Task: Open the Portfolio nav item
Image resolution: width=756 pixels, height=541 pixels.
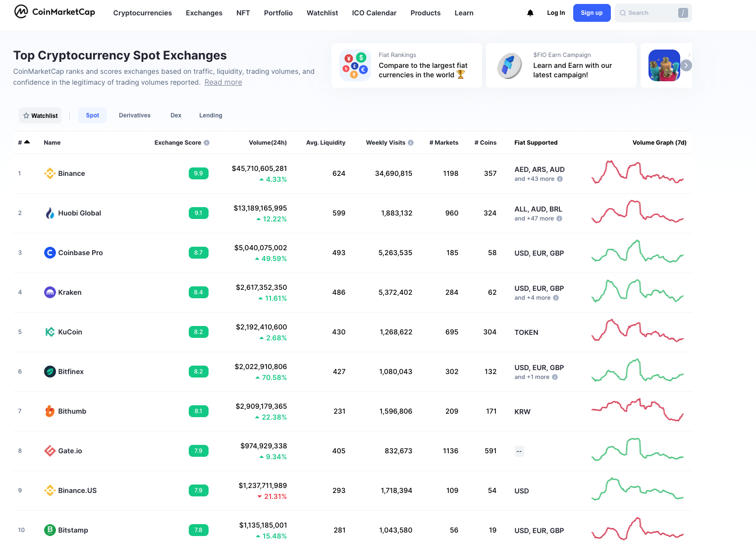Action: (x=278, y=13)
